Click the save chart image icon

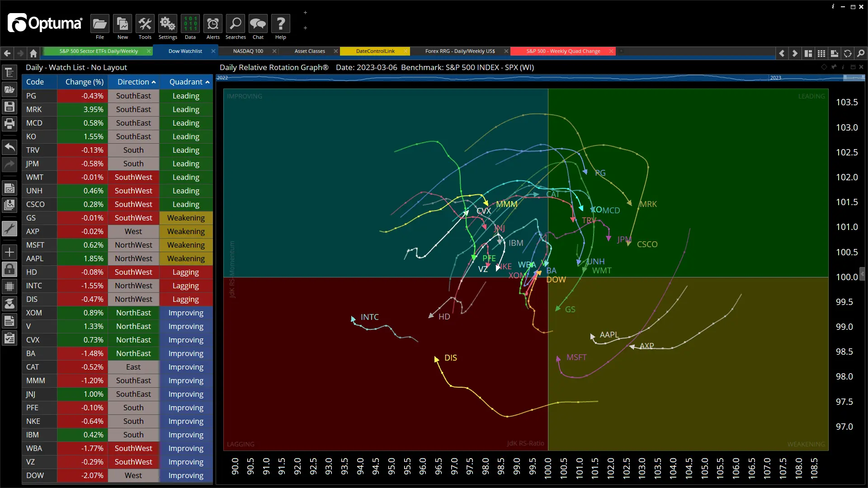click(x=9, y=188)
